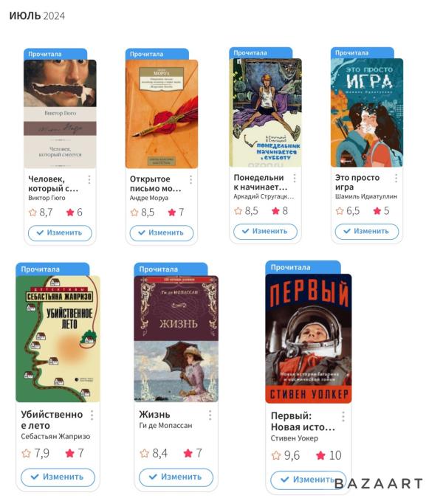Open the Первый Gagarin book cover
The width and height of the screenshot is (443, 504).
pos(308,339)
